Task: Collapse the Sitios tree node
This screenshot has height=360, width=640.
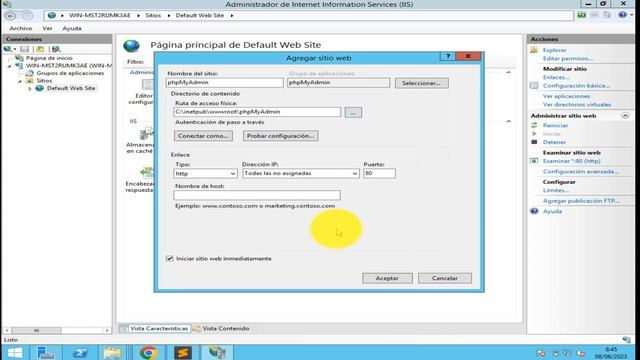Action: (x=19, y=81)
